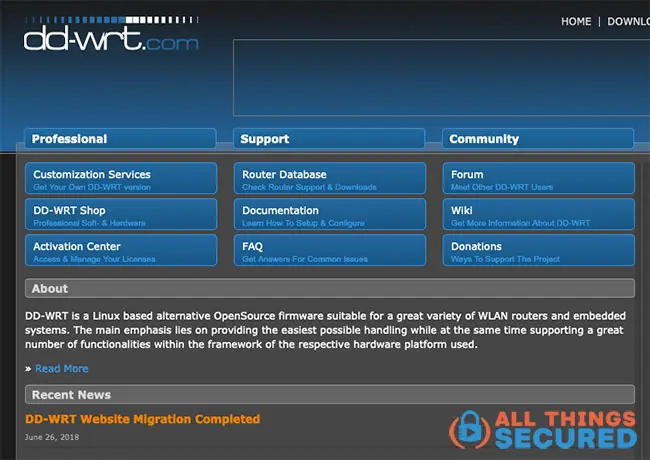
Task: Open the Activation Center
Action: pyautogui.click(x=121, y=250)
